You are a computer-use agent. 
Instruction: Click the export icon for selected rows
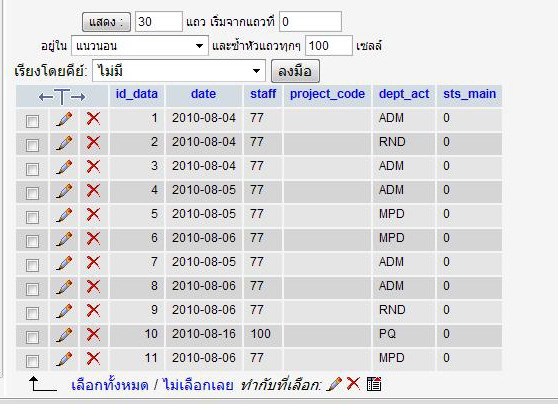[x=374, y=384]
